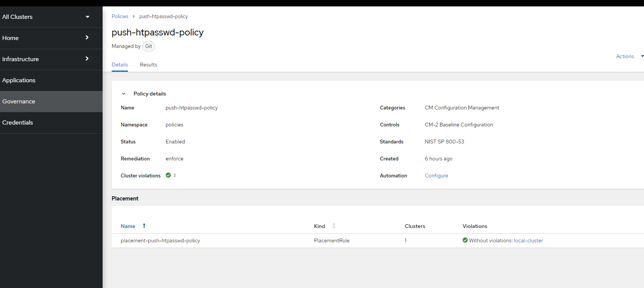The height and width of the screenshot is (288, 644).
Task: Click the Placement section heading
Action: click(125, 199)
